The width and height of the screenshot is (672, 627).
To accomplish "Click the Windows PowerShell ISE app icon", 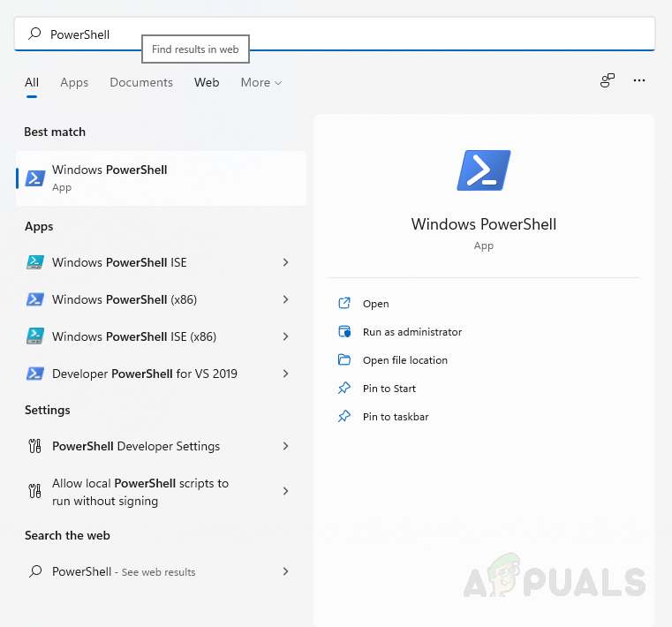I will point(35,262).
